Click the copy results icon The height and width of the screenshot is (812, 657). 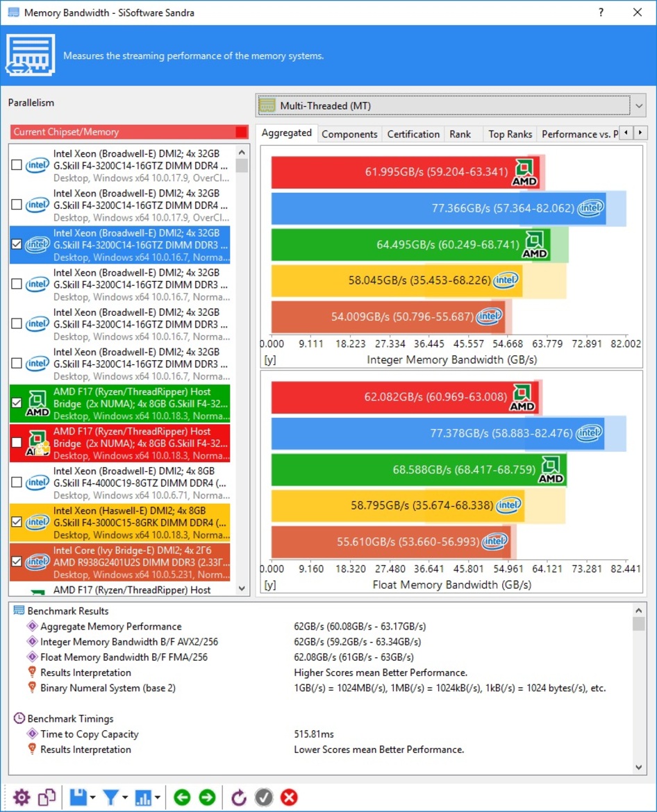pos(47,797)
